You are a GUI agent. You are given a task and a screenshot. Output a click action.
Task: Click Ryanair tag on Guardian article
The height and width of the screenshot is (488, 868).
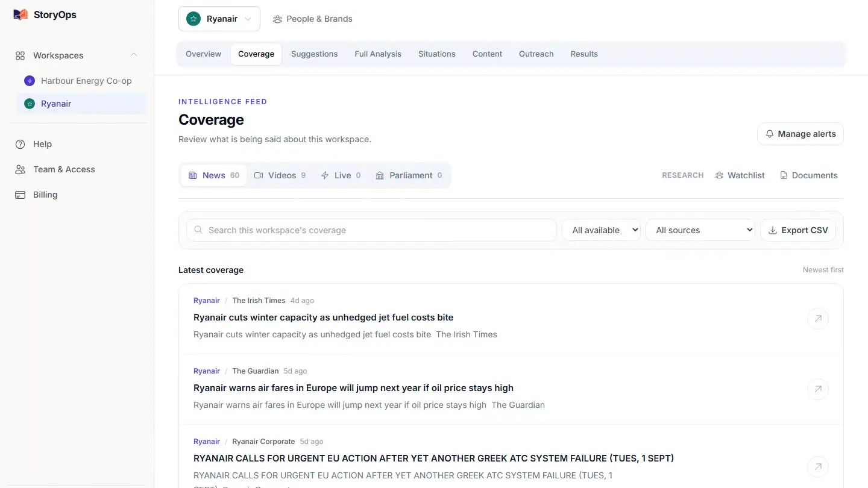[x=207, y=371]
